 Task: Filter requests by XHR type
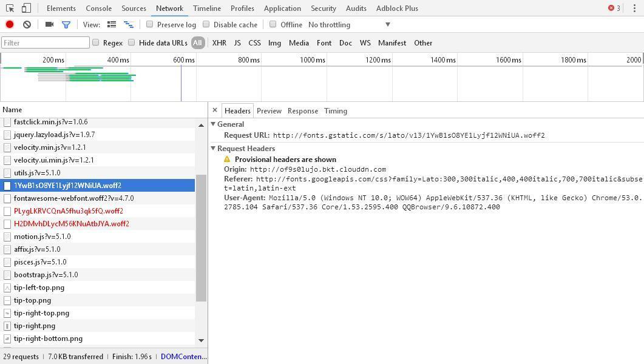tap(219, 42)
